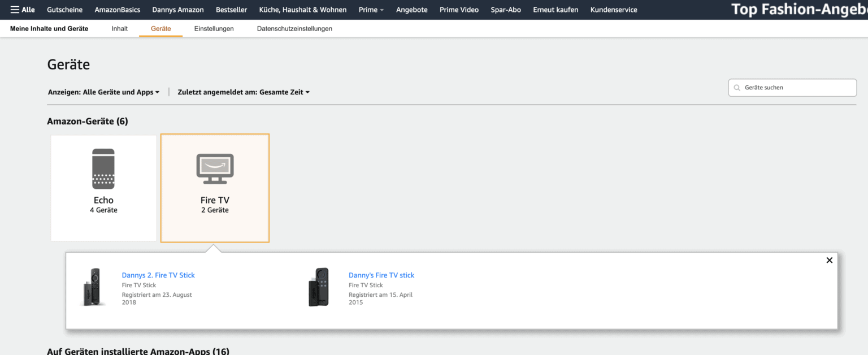Open Erneut kaufen in navigation bar
Viewport: 868px width, 355px height.
click(555, 10)
